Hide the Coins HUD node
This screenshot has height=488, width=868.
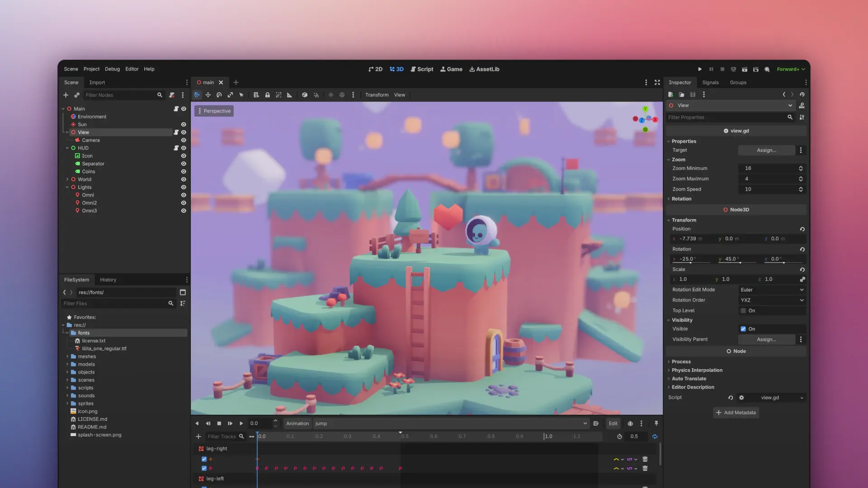[183, 171]
